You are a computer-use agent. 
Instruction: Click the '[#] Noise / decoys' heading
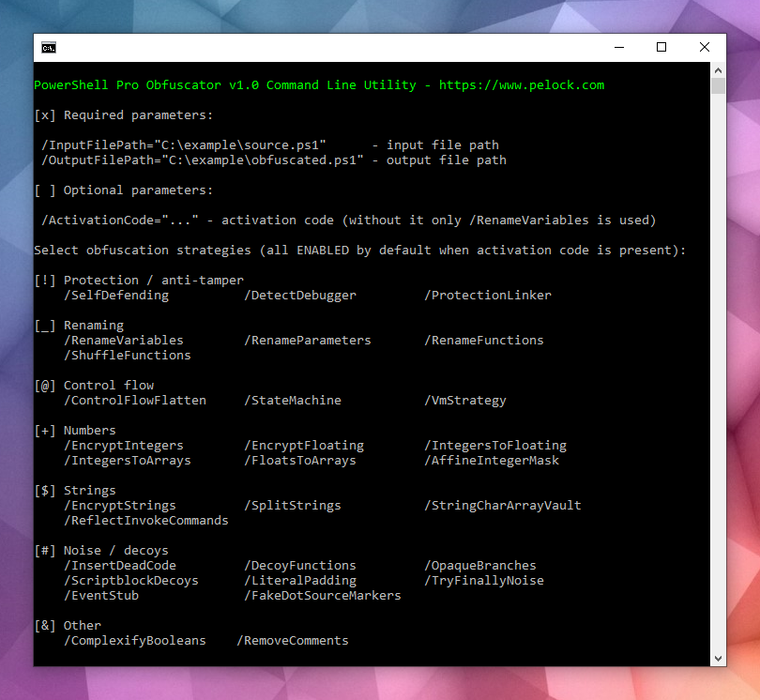[x=101, y=551]
